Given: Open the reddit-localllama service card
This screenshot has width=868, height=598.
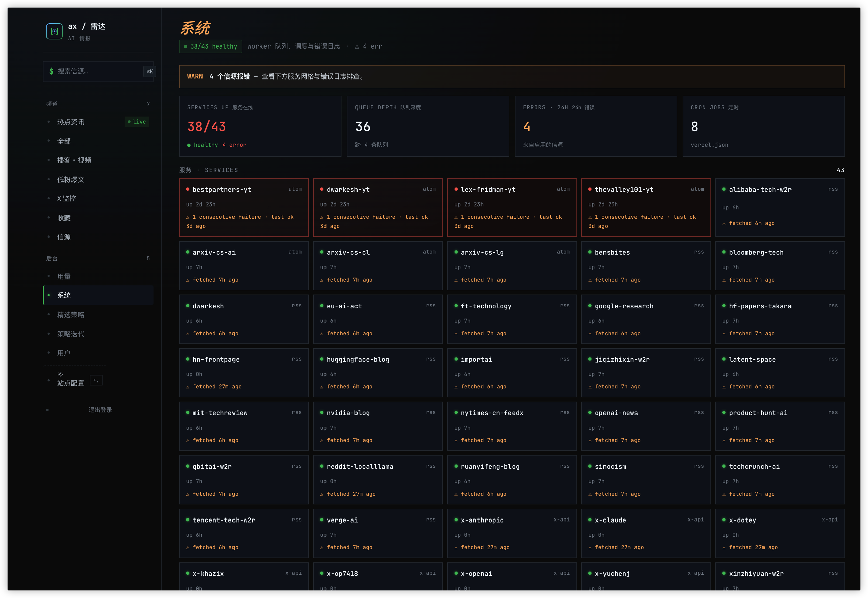Looking at the screenshot, I should click(378, 480).
